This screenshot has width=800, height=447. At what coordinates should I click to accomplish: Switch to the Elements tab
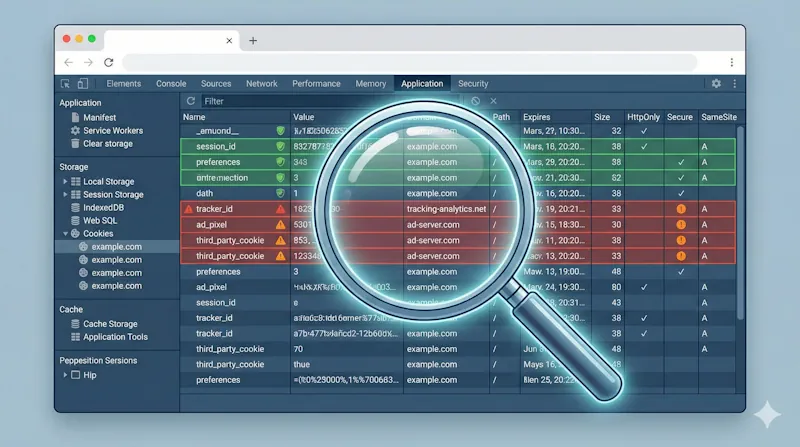click(123, 84)
